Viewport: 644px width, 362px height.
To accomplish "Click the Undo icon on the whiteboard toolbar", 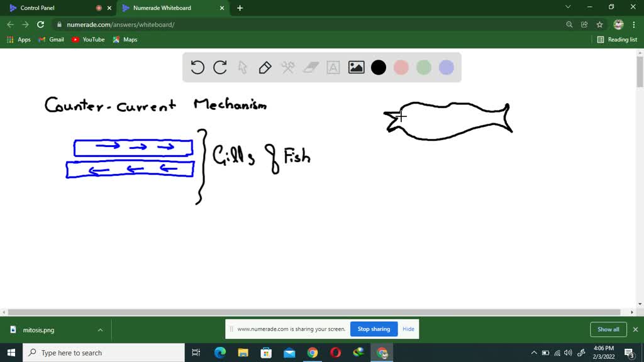I will pyautogui.click(x=197, y=67).
